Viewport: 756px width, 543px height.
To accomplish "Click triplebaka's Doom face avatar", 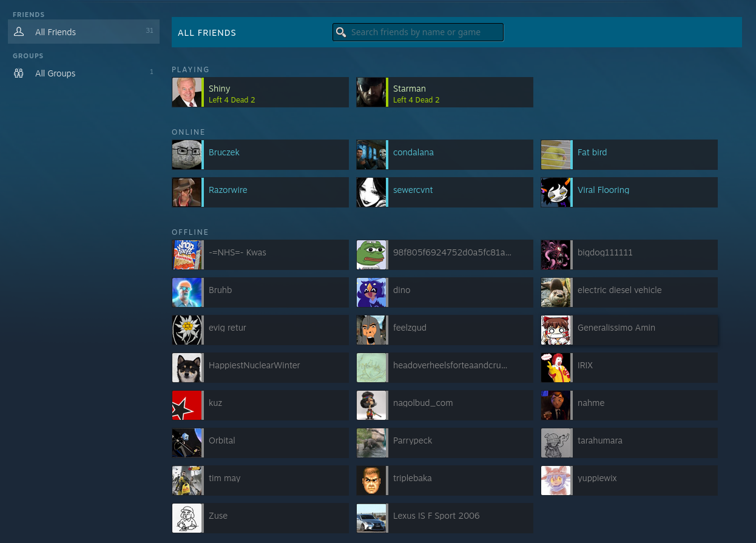I will click(x=371, y=481).
